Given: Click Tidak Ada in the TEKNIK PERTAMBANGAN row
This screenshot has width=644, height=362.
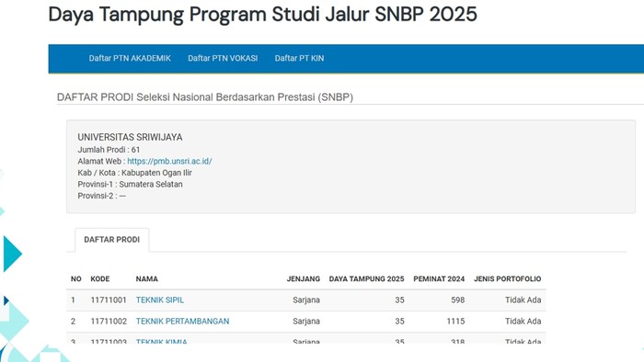Looking at the screenshot, I should click(523, 322).
